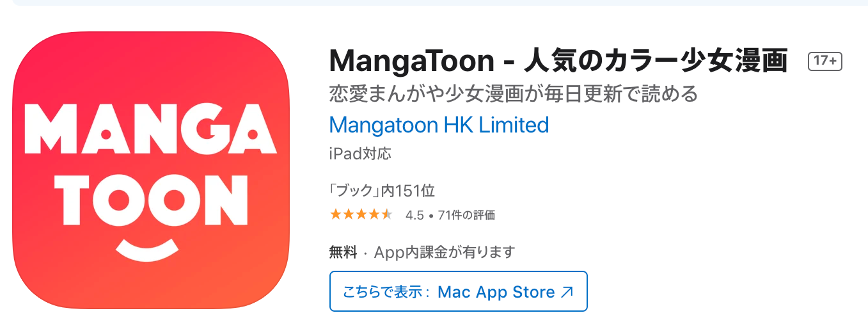Click the MangaToon red app icon
868x329 pixels.
pos(150,170)
